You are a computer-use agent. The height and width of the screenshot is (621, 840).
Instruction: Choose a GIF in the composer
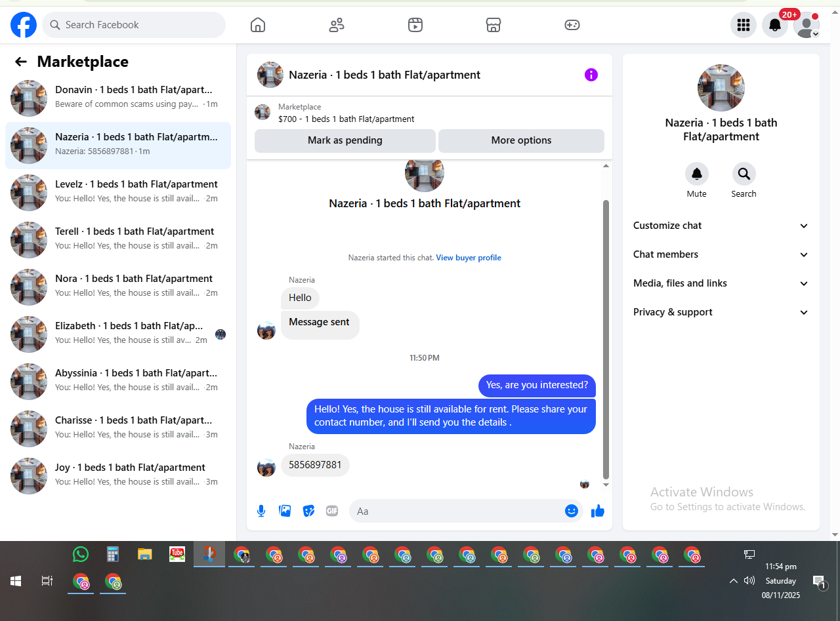pyautogui.click(x=332, y=511)
